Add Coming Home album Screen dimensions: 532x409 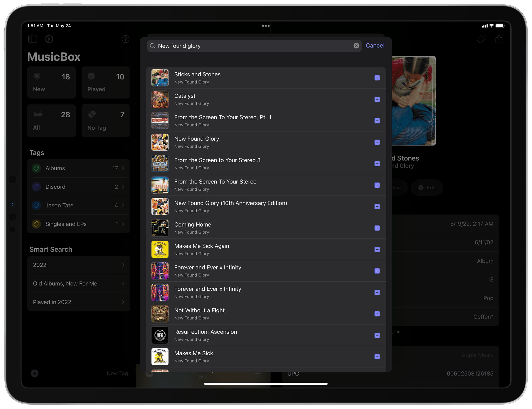(x=377, y=228)
